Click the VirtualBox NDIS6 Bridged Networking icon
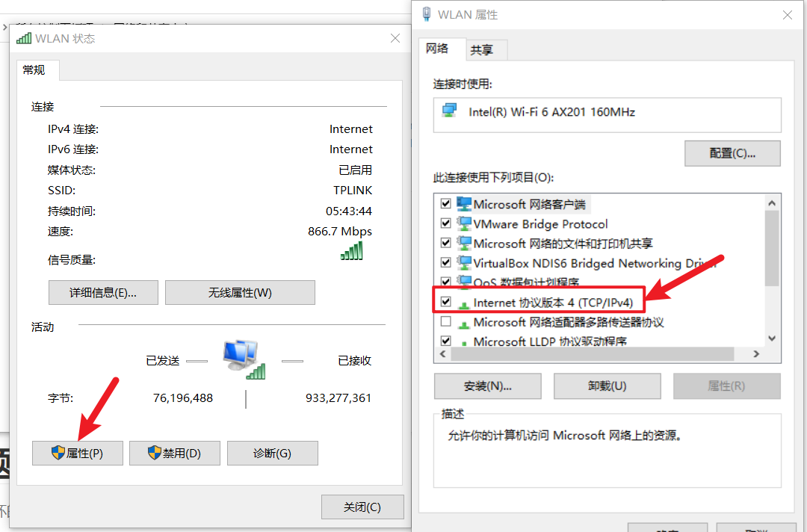807x532 pixels. click(x=464, y=263)
